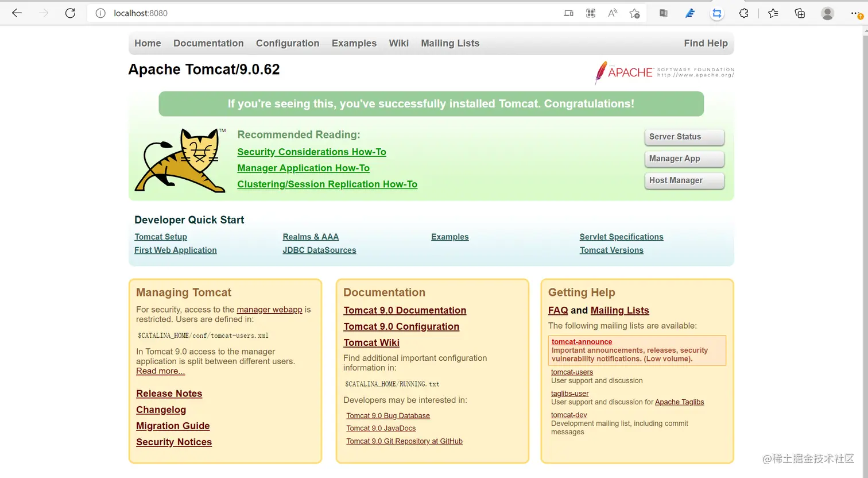Click the blue sync arrows extension icon
868x478 pixels.
(717, 13)
